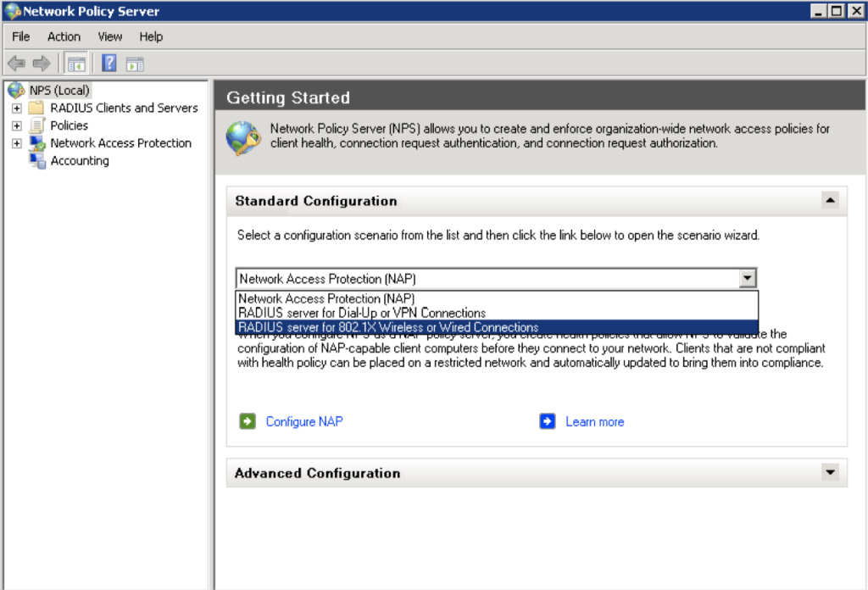Choose RADIUS server for Dial-Up or VPN option
The width and height of the screenshot is (868, 590).
point(497,313)
